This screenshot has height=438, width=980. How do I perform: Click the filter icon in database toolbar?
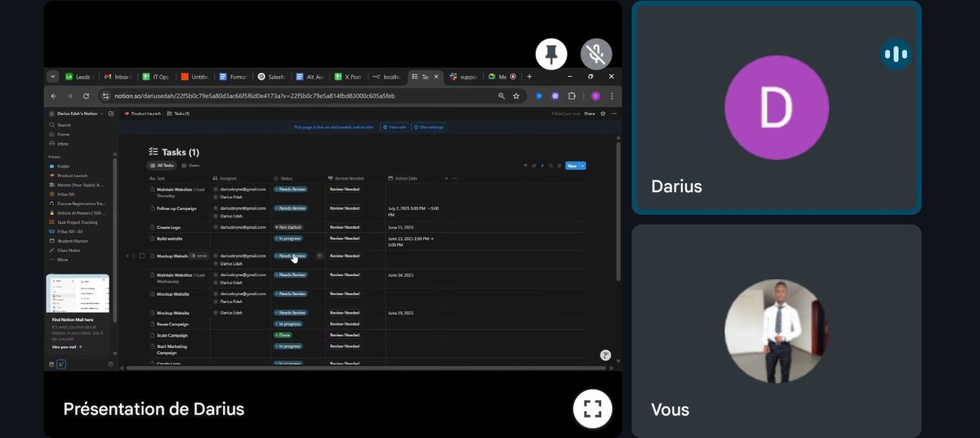(525, 166)
